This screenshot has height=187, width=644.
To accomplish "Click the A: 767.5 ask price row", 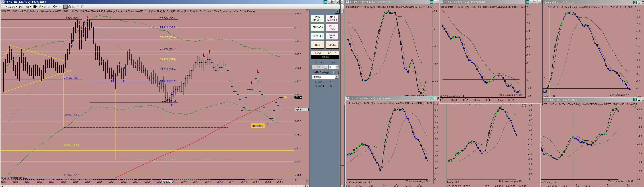I will click(x=324, y=82).
